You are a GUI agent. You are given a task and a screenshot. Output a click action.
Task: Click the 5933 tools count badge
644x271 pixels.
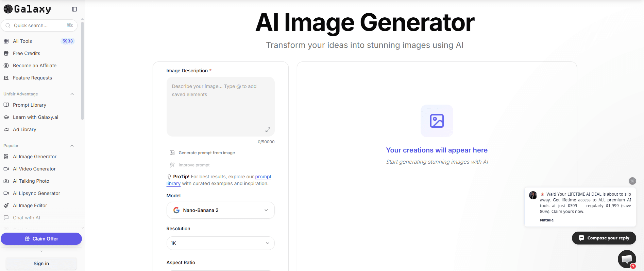[x=68, y=41]
